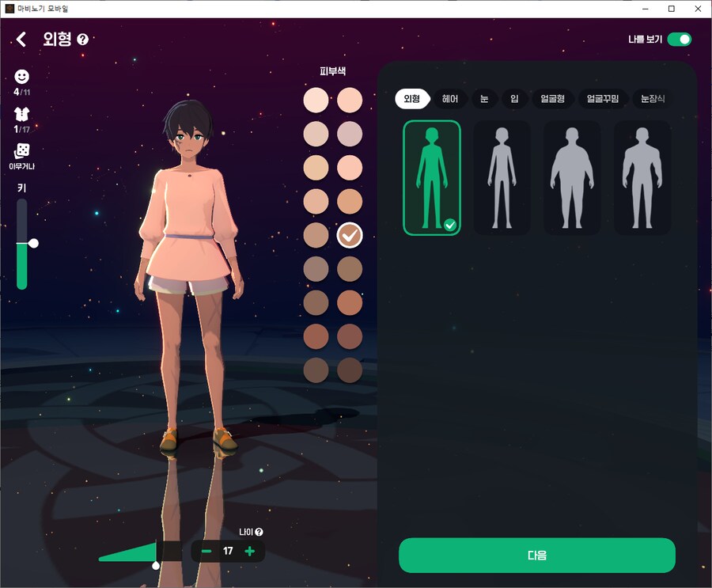Pick the fourth row right skin color
Image resolution: width=712 pixels, height=588 pixels.
click(350, 201)
